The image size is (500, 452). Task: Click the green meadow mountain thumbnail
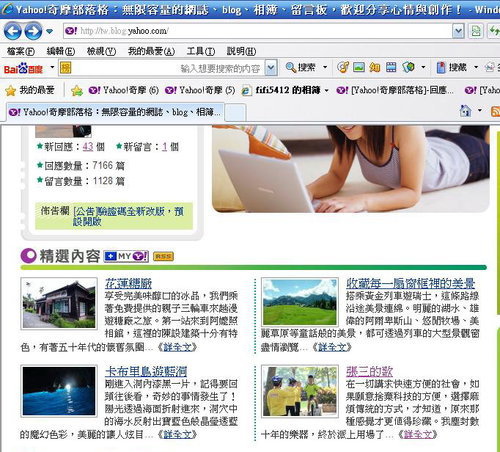click(x=300, y=302)
